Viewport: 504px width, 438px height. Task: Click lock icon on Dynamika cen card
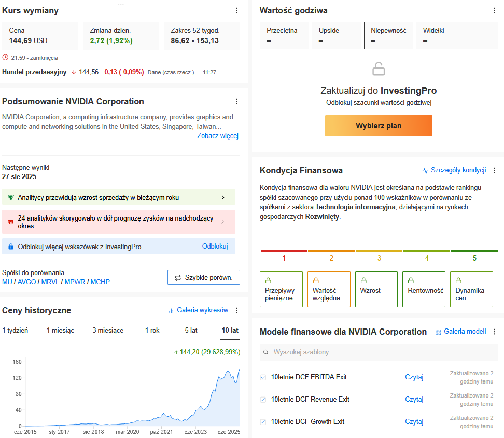click(x=459, y=280)
